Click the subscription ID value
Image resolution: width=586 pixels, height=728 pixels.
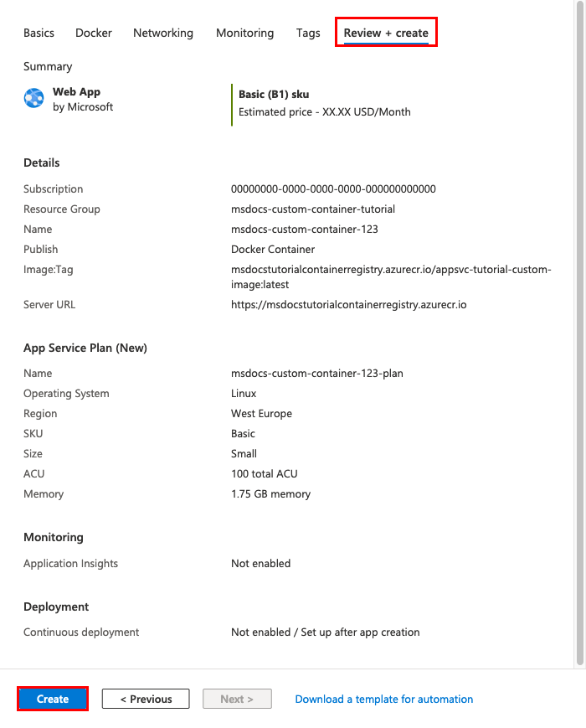pyautogui.click(x=333, y=189)
